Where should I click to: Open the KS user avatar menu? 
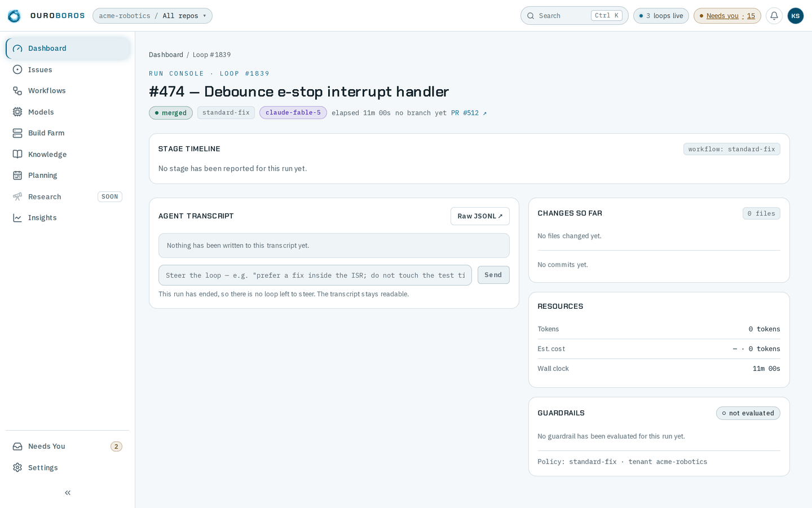pos(796,16)
